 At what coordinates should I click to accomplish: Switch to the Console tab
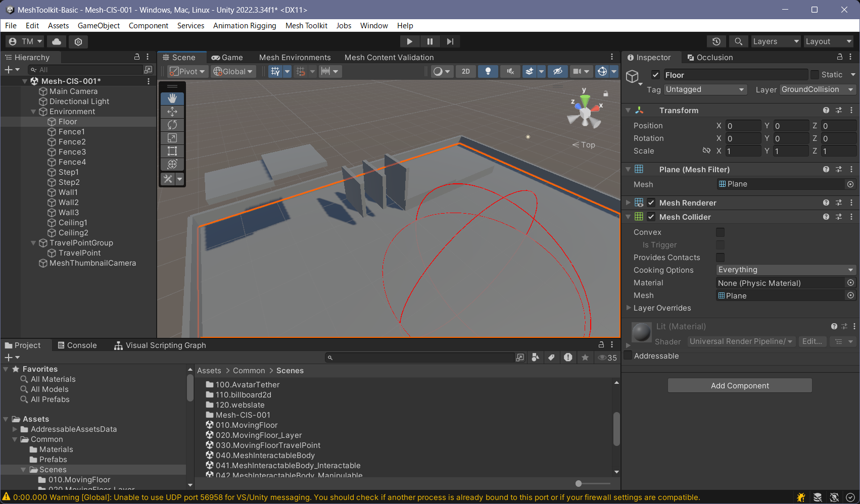[77, 345]
